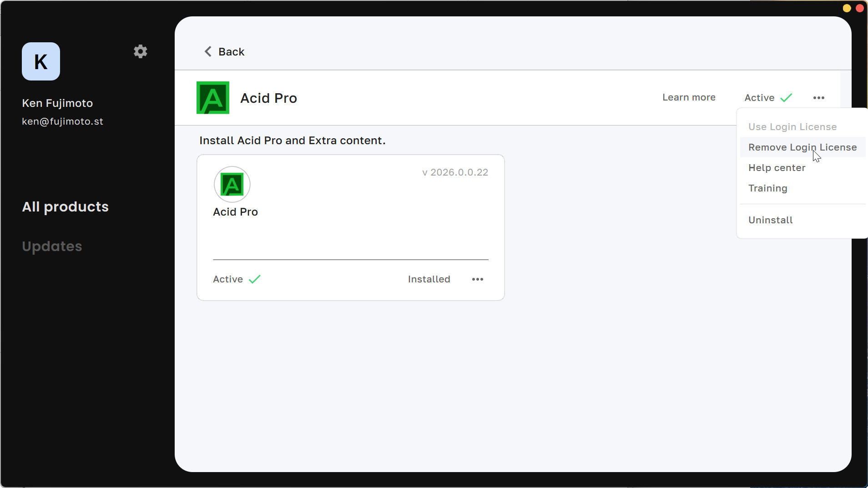Click the Active status in the header
The width and height of the screenshot is (868, 488).
point(759,98)
